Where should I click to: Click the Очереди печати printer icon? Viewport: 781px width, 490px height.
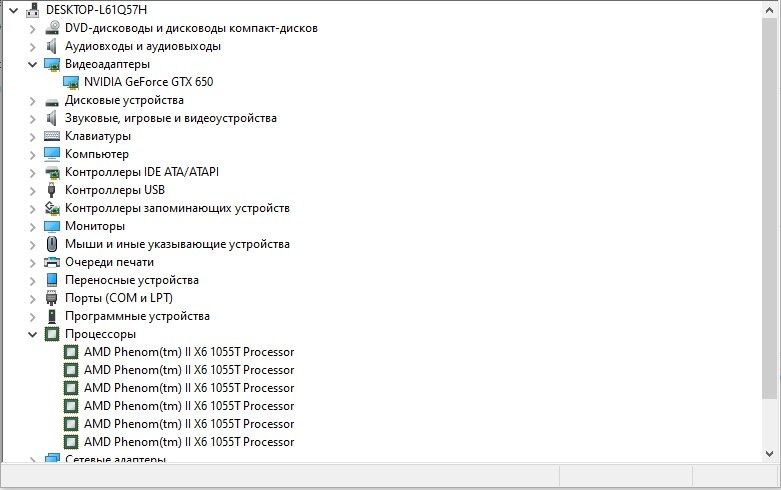tap(52, 262)
